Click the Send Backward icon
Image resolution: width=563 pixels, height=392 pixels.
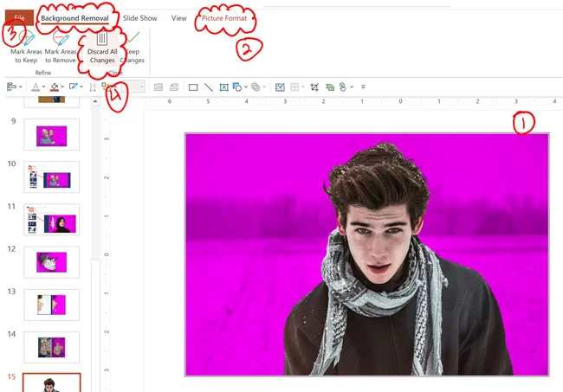(174, 87)
